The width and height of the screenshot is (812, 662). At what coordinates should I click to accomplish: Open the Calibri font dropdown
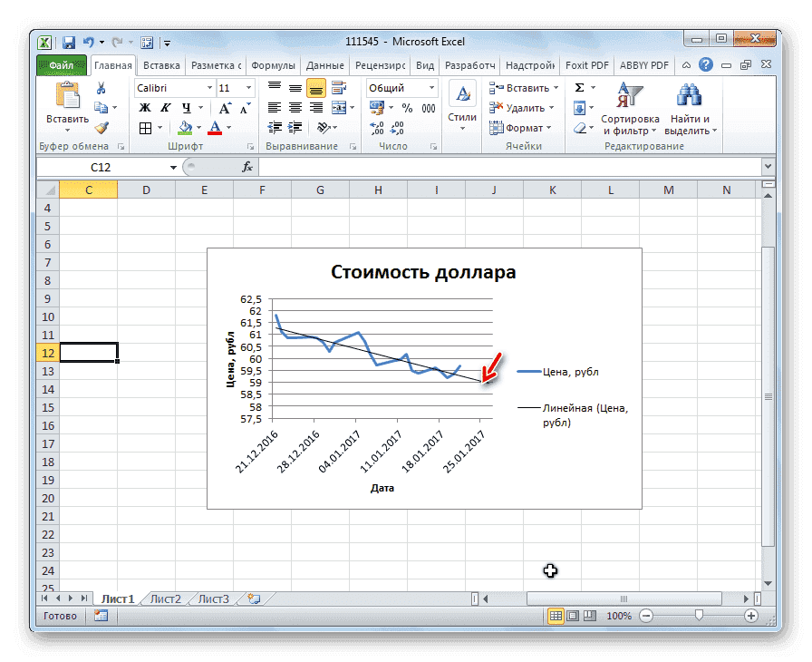208,88
